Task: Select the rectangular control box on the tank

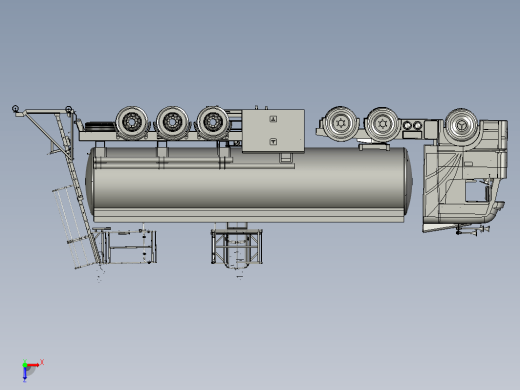Action: 273,131
